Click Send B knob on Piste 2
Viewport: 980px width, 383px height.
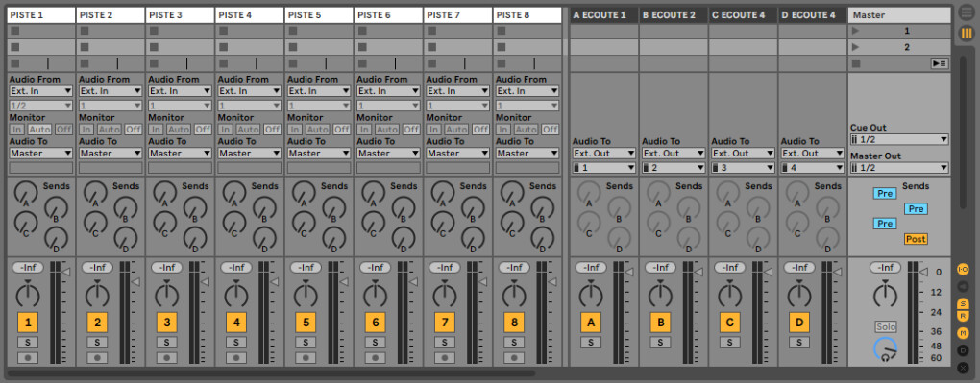coord(125,208)
